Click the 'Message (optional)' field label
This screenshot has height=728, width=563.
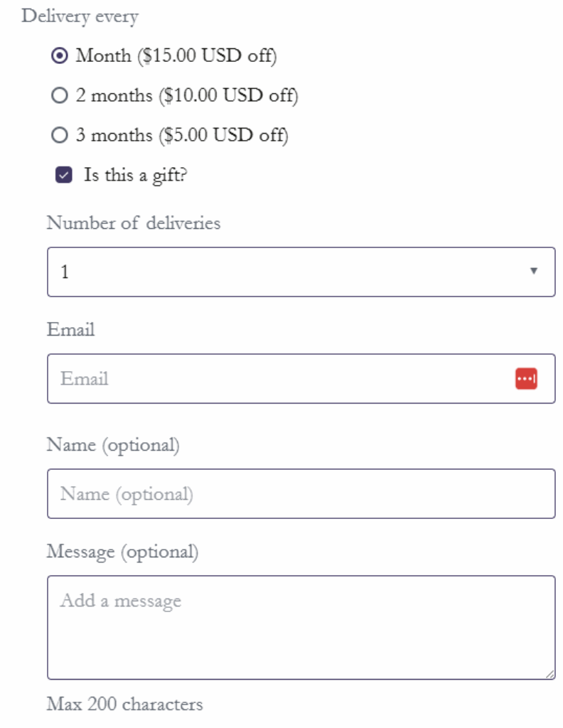tap(122, 552)
